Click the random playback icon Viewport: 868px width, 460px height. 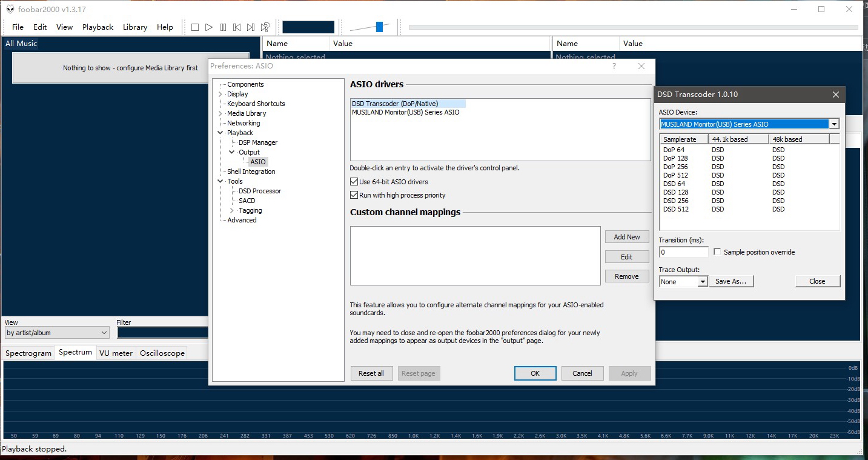pos(265,27)
